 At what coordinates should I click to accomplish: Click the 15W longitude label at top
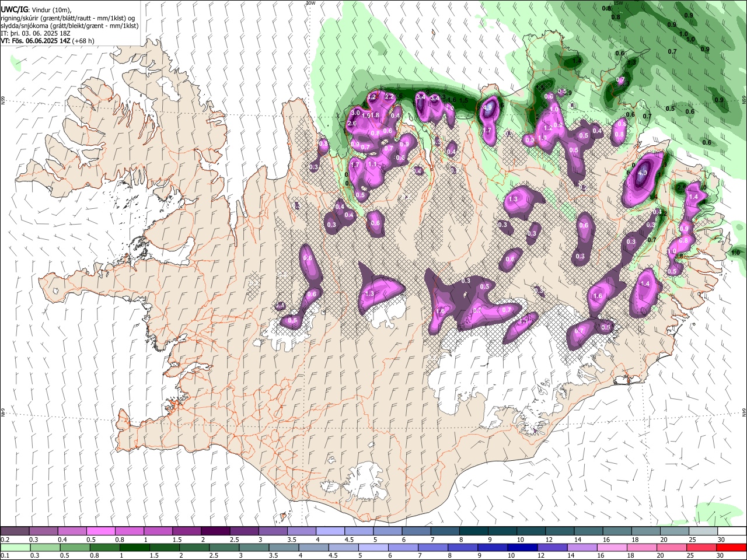pyautogui.click(x=619, y=3)
